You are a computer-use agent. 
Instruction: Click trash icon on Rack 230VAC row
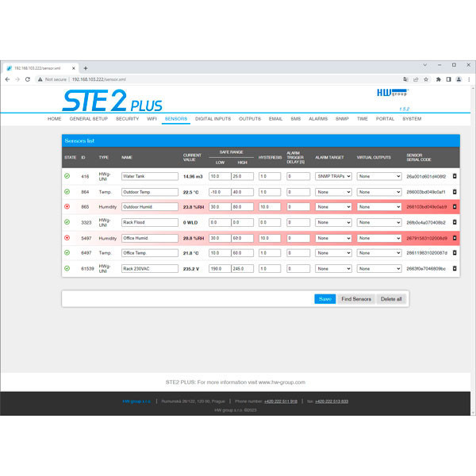coord(455,268)
